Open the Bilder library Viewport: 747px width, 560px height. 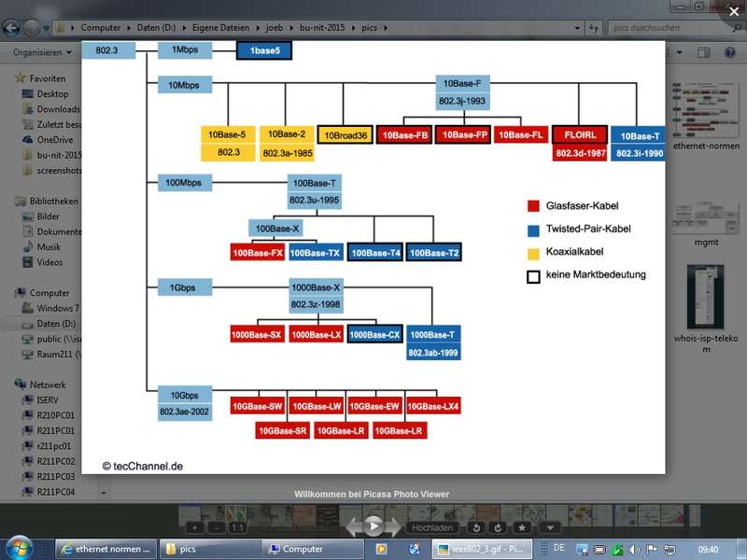pyautogui.click(x=49, y=217)
